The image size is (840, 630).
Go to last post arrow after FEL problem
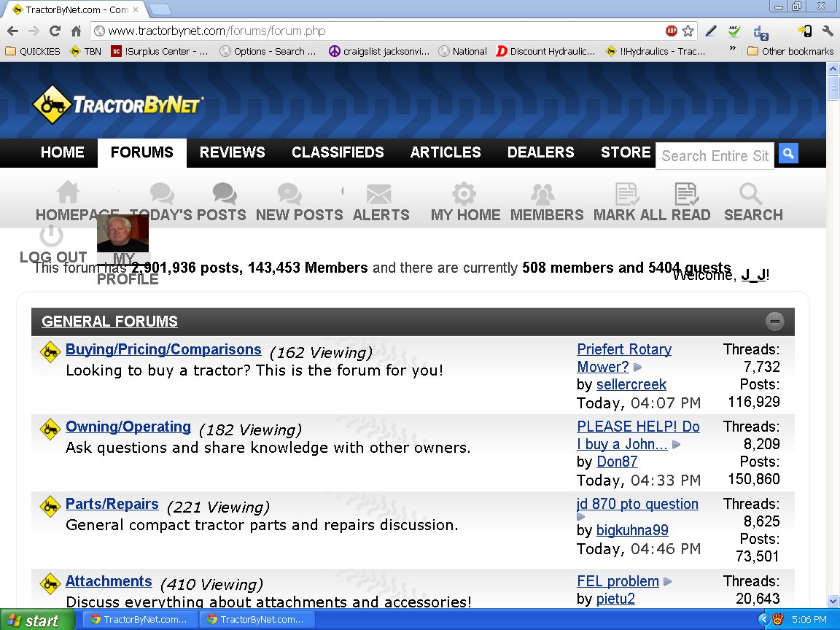[668, 582]
